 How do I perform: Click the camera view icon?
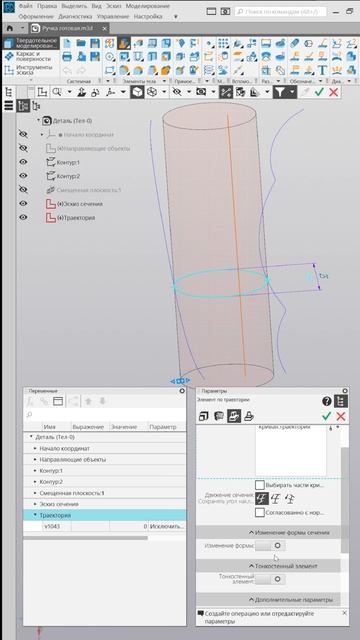point(201,92)
